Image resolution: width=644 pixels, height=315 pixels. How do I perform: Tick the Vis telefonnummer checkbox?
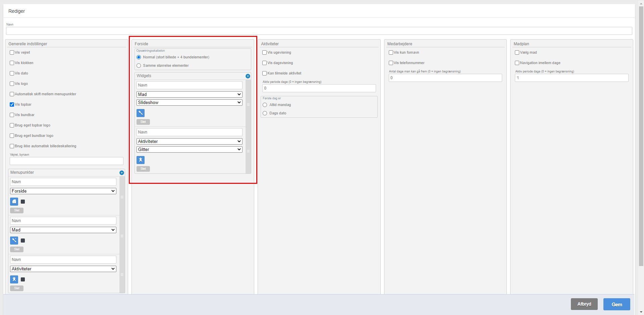(391, 63)
